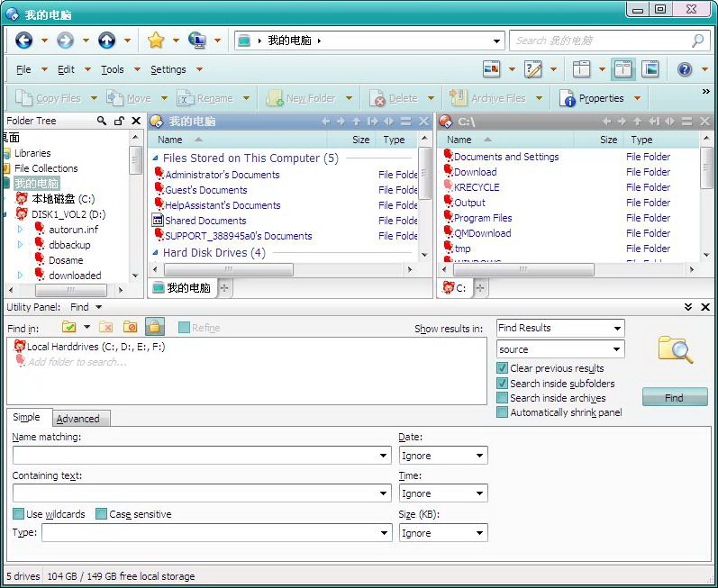The height and width of the screenshot is (588, 718).
Task: Click the dual-pane lister layout icon
Action: pos(623,69)
